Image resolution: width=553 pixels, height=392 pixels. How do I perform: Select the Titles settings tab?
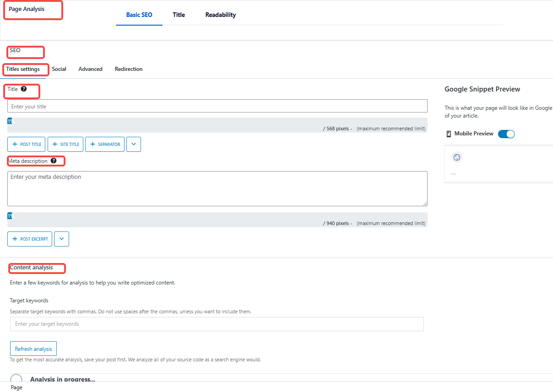23,69
